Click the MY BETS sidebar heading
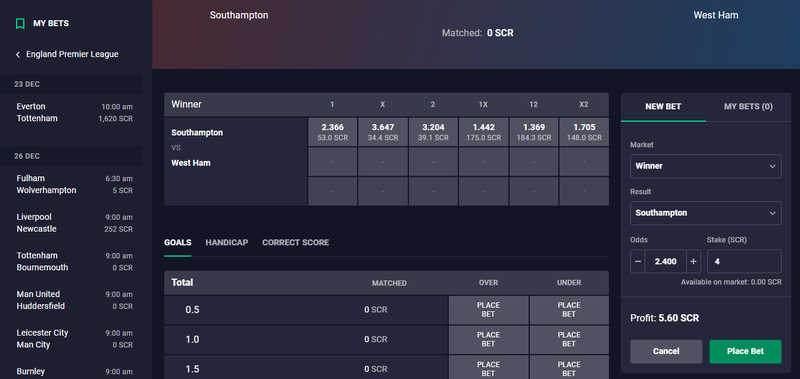 51,23
